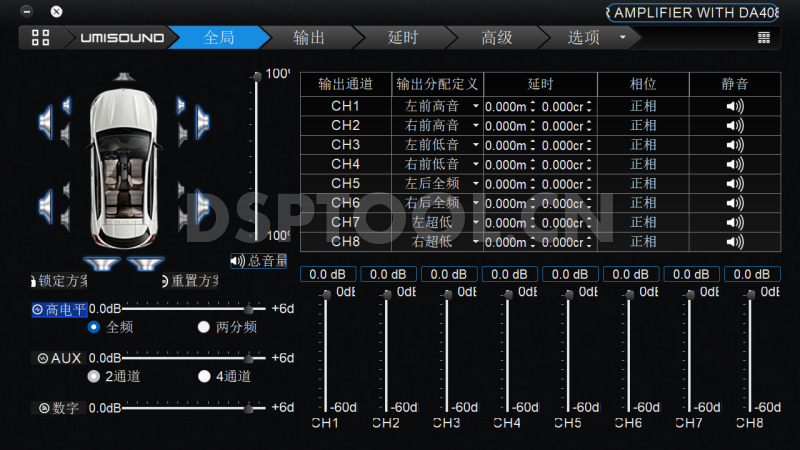800x450 pixels.
Task: Select the 两分频 radio button
Action: (x=204, y=327)
